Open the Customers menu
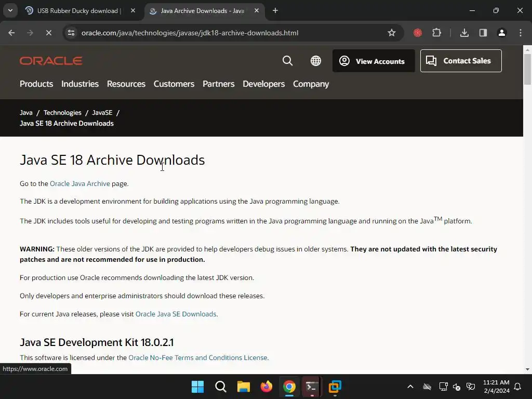This screenshot has width=532, height=399. pos(174,84)
